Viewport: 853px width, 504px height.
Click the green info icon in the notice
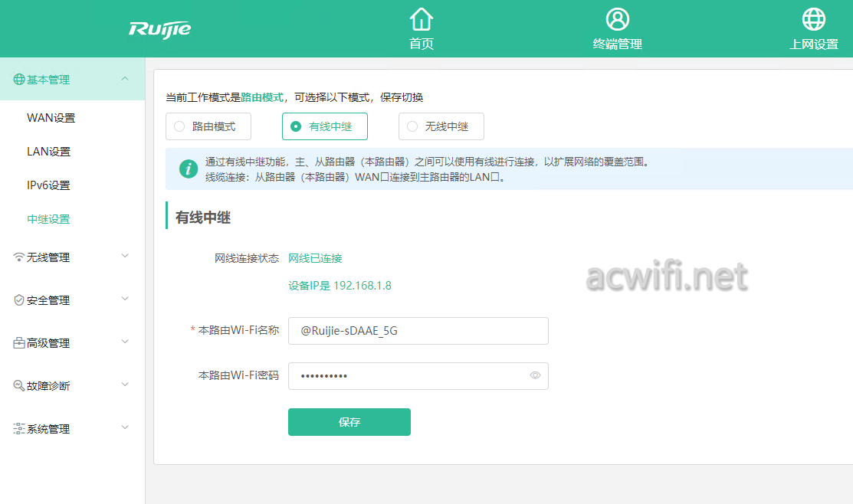[189, 169]
